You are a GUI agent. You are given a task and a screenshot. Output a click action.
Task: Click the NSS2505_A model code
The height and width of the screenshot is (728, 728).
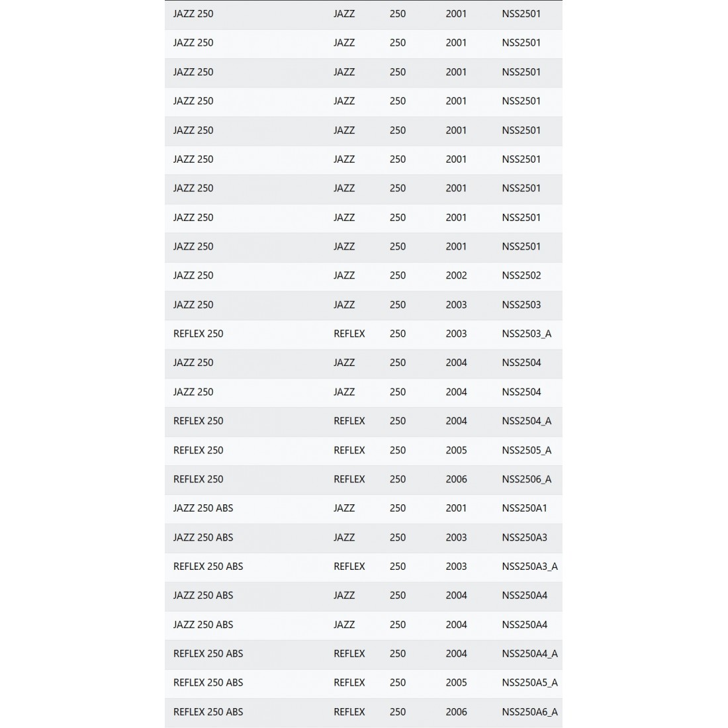click(526, 450)
